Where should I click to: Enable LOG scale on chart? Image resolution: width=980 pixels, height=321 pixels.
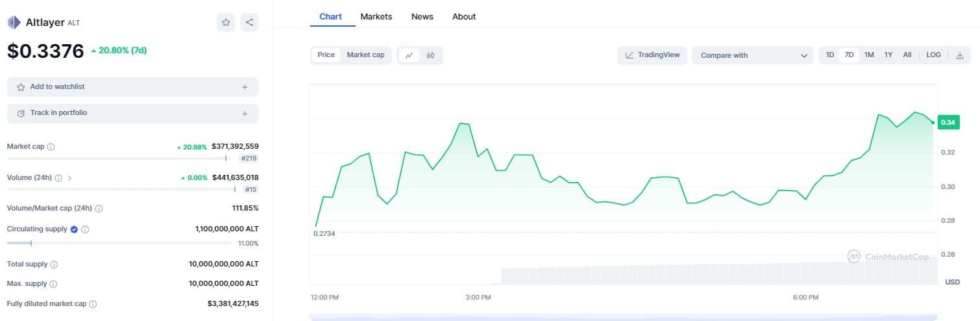(933, 55)
